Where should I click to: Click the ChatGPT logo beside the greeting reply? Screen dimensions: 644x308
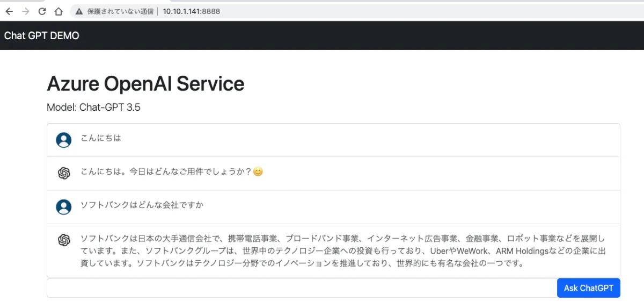point(64,173)
